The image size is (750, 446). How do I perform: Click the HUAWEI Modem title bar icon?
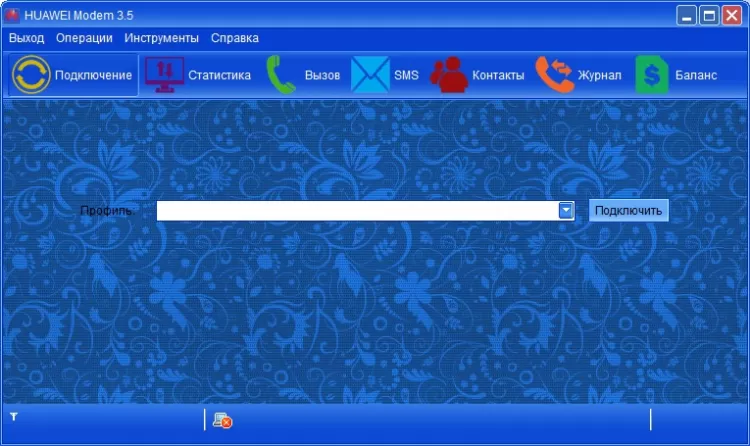(13, 15)
